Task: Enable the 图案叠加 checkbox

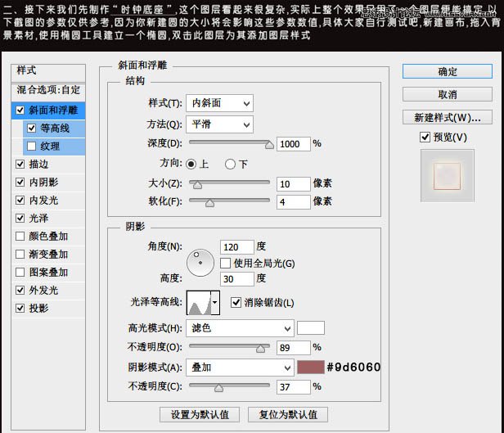Action: 20,273
